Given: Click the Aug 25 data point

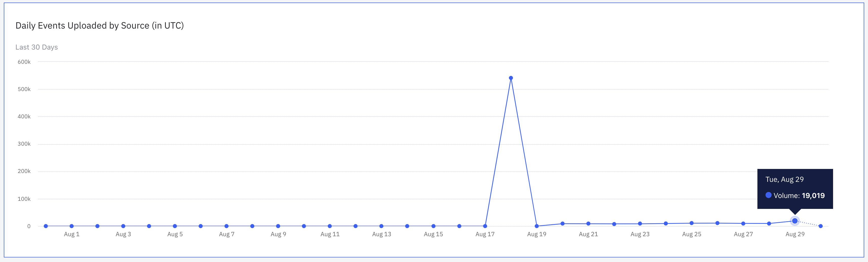Looking at the screenshot, I should (x=691, y=223).
